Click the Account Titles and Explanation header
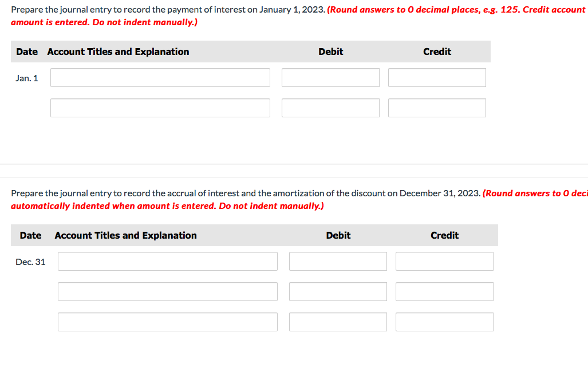Viewport: 588px width, 368px height. (117, 52)
